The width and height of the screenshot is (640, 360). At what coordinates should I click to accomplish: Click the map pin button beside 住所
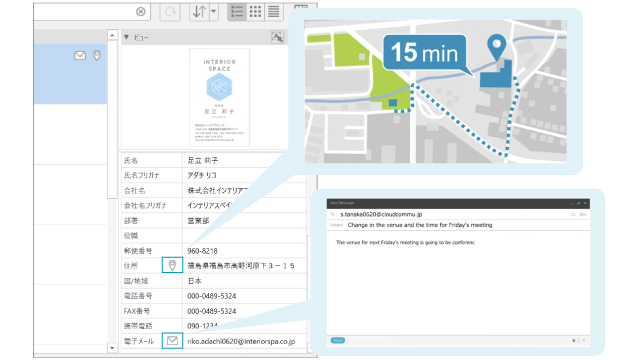(172, 265)
